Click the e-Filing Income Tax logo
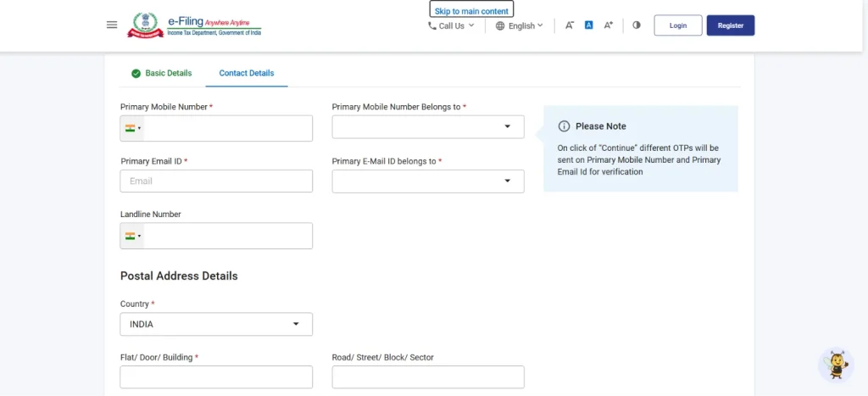Screen dimensions: 868x396 coord(194,25)
